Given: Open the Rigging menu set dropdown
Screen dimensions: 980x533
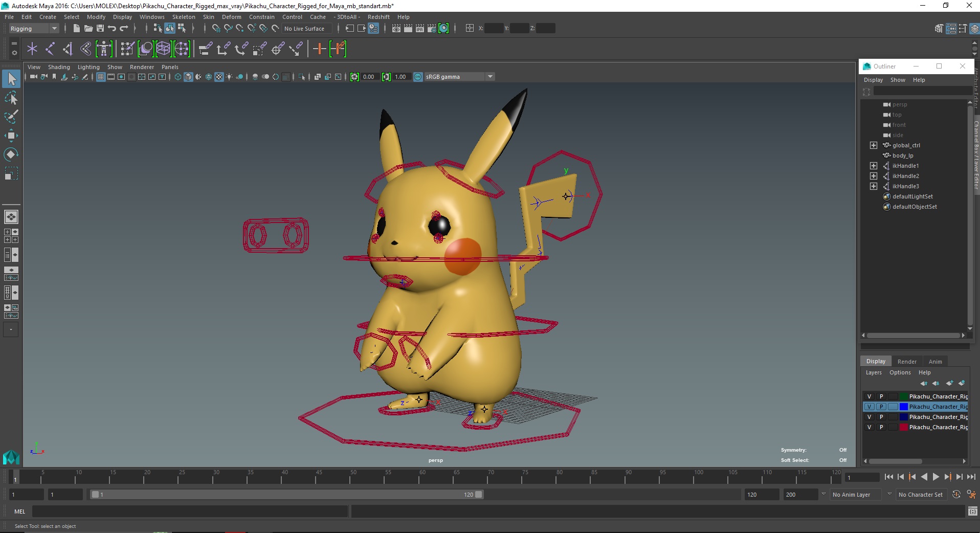Looking at the screenshot, I should pyautogui.click(x=34, y=29).
